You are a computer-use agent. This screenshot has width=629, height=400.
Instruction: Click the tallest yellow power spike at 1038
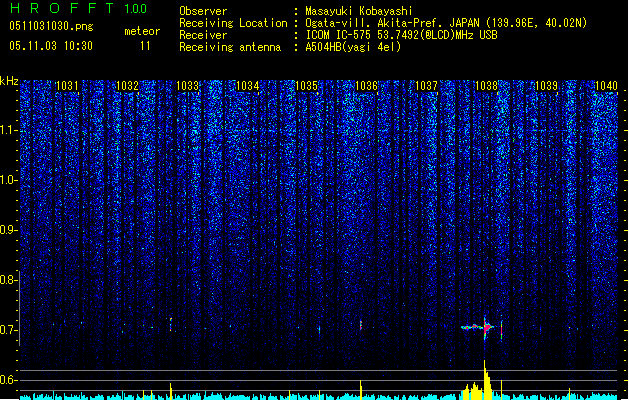pyautogui.click(x=486, y=380)
